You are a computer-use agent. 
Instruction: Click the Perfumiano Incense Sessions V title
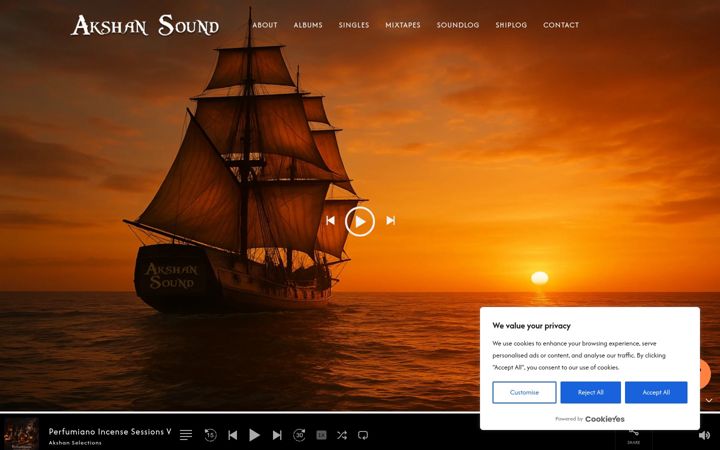tap(110, 432)
